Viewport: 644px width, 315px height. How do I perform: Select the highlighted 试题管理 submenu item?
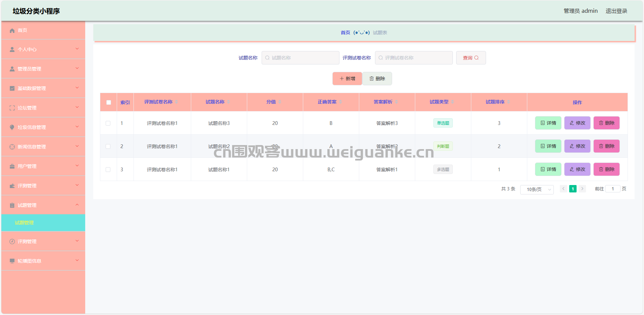[24, 223]
